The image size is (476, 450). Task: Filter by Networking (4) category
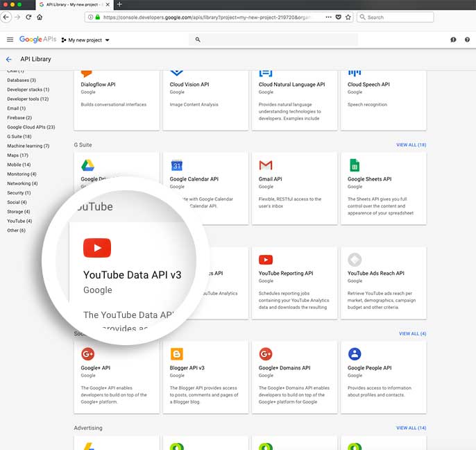pyautogui.click(x=22, y=184)
